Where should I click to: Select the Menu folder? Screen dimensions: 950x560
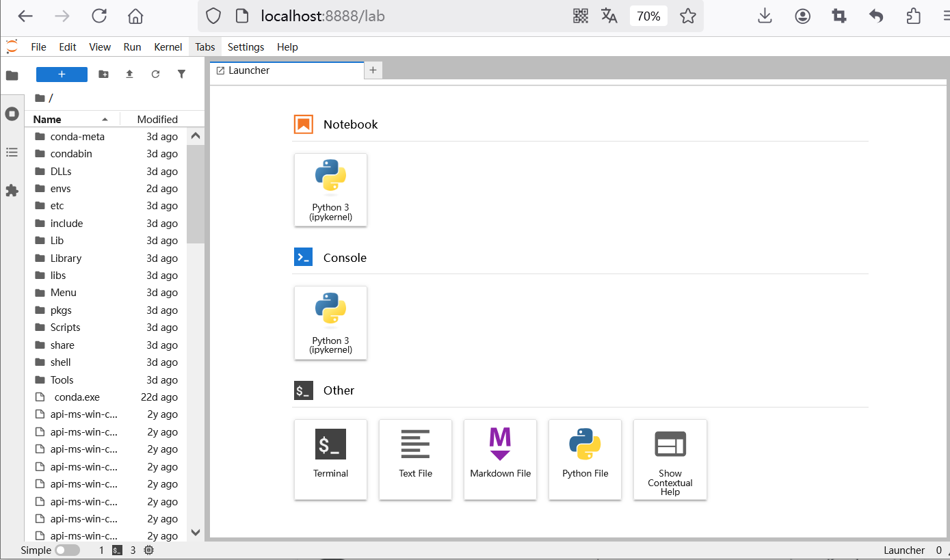pos(106,293)
